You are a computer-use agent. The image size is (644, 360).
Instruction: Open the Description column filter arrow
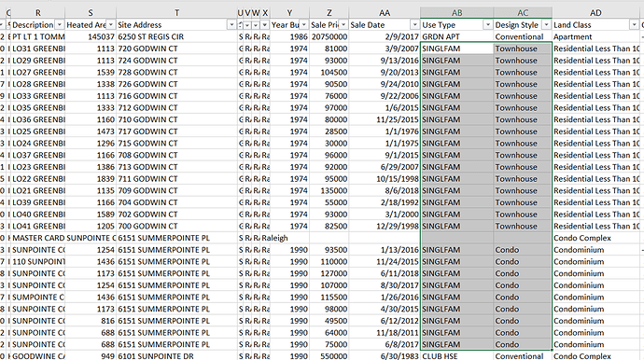tap(59, 25)
